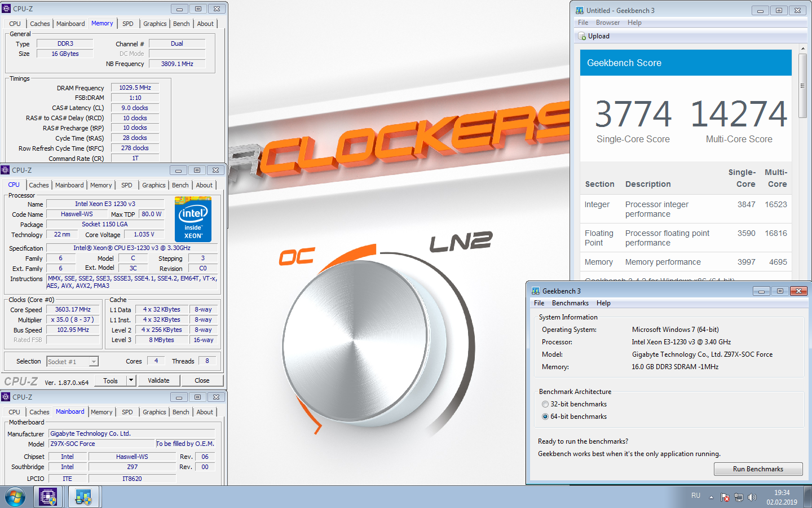Click the RU language indicator
Viewport: 812px width, 508px height.
[696, 496]
